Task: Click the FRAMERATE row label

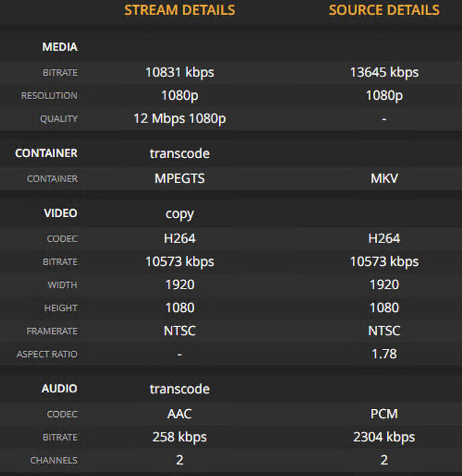Action: click(52, 331)
